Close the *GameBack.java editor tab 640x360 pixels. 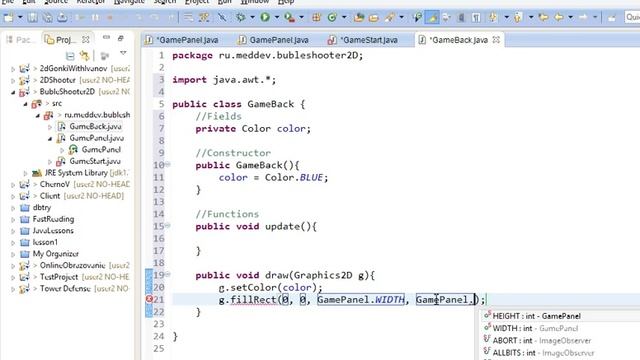[496, 40]
